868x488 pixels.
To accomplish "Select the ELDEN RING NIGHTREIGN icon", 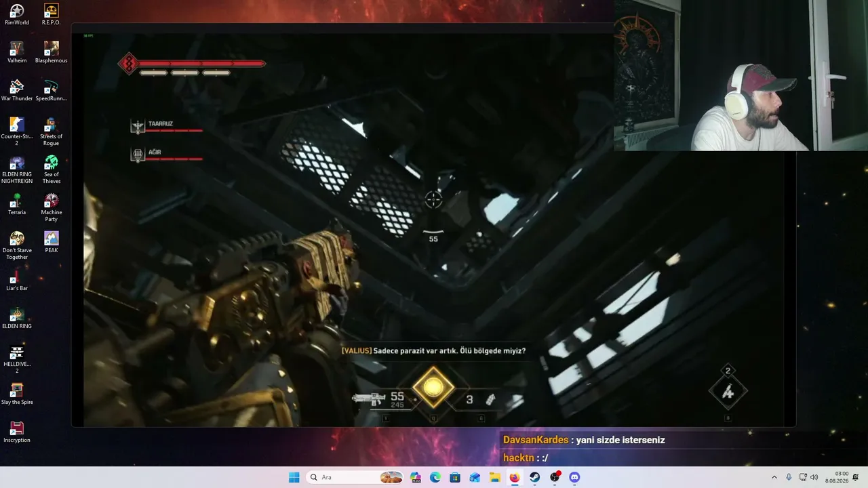I will tap(17, 169).
